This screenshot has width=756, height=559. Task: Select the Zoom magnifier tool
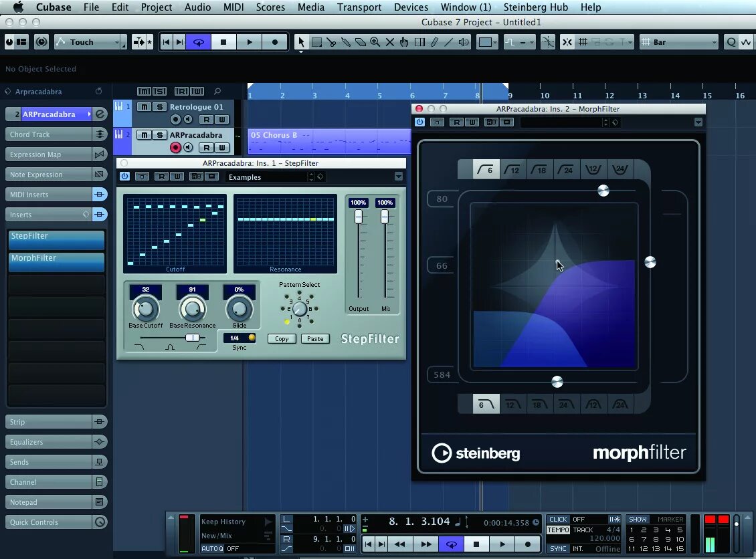point(375,42)
